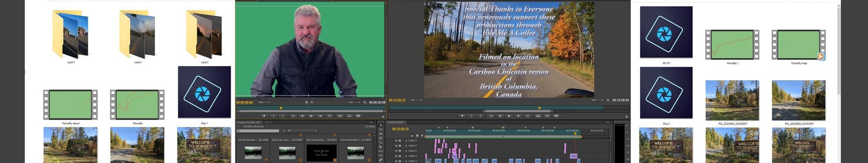The image size is (868, 163).
Task: Lift selection in Program monitor
Action: 538,116
